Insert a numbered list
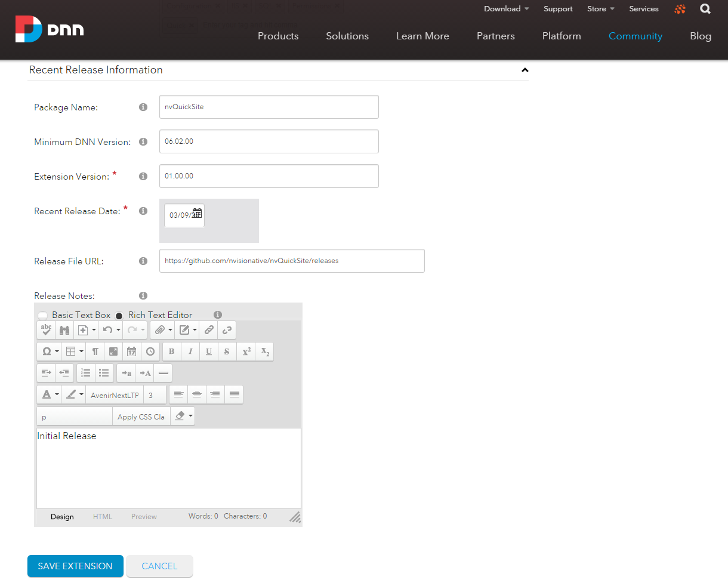728x583 pixels. (86, 373)
